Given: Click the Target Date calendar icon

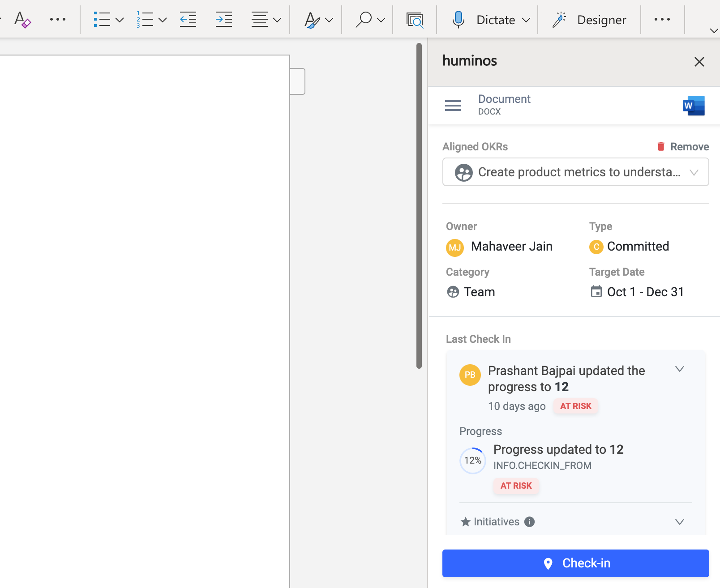Looking at the screenshot, I should click(x=596, y=291).
